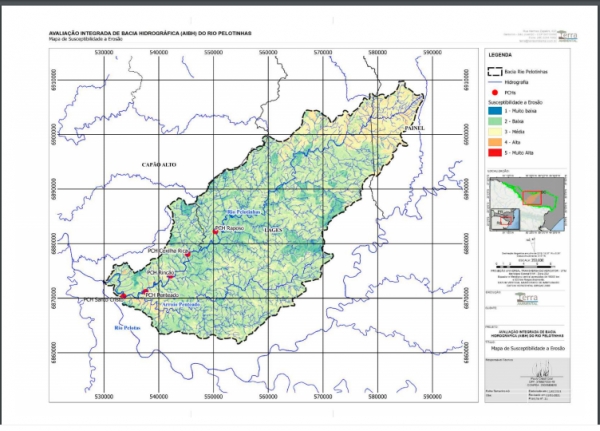The image size is (600, 431).
Task: Pick the blue '1 - Muito baixa' swatch
Action: tap(496, 111)
